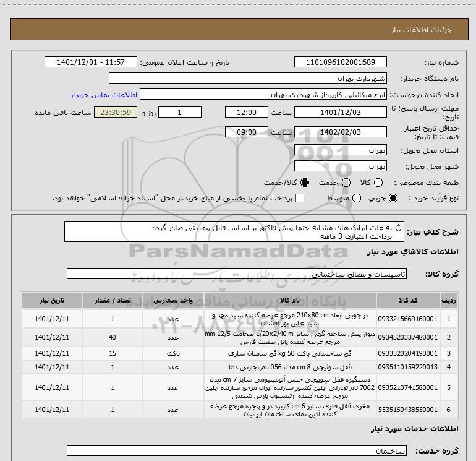Click the مغزی قفل فلزی item name
This screenshot has height=461, width=476.
(x=290, y=410)
